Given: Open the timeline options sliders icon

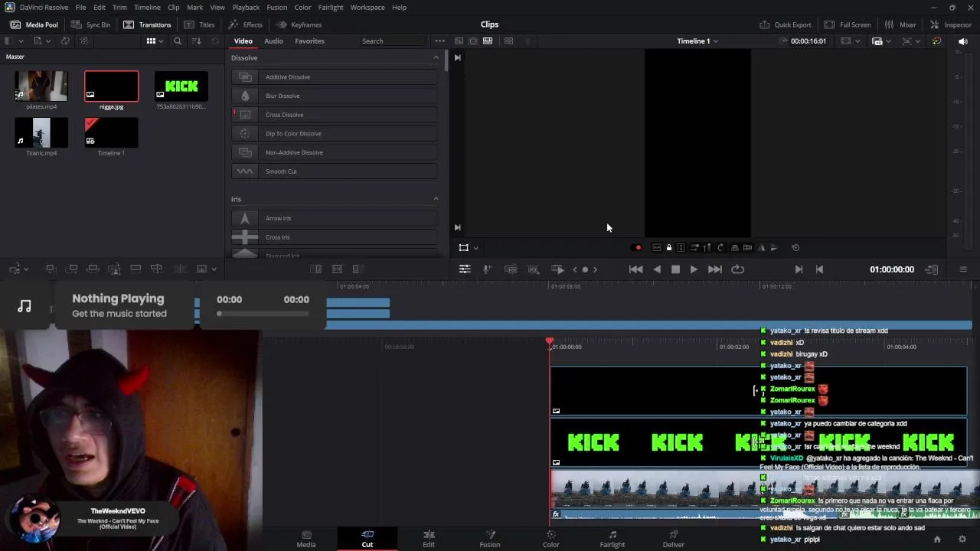Looking at the screenshot, I should tap(465, 269).
